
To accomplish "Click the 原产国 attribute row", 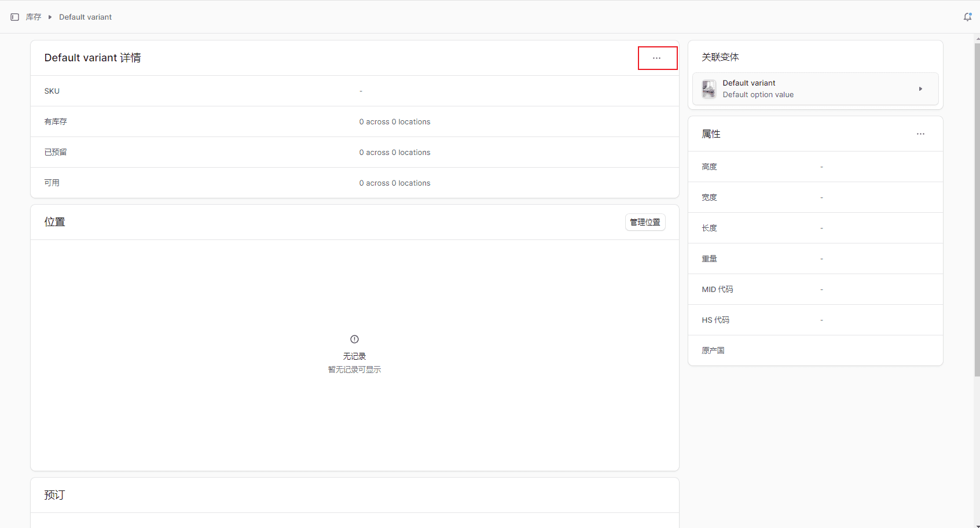I will (x=815, y=350).
